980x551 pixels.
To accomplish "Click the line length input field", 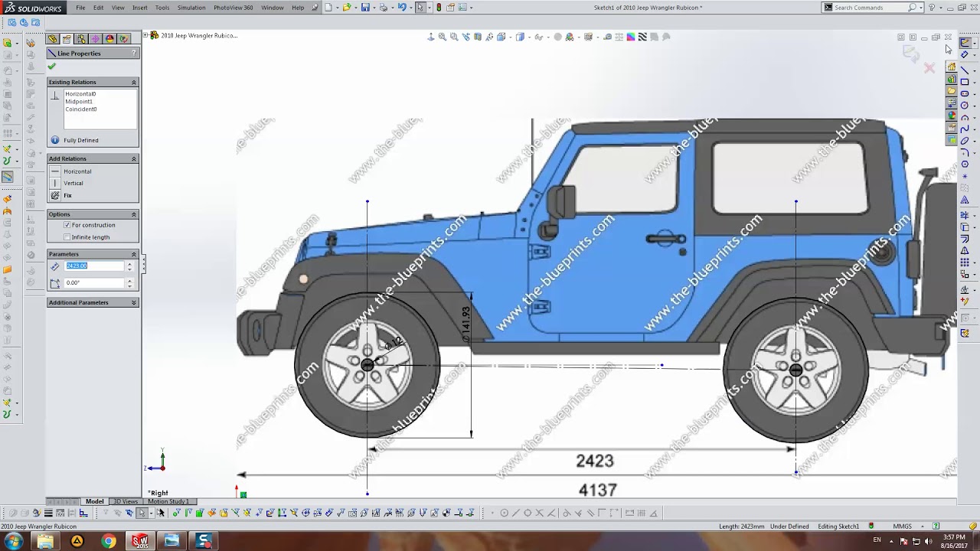I will (94, 266).
